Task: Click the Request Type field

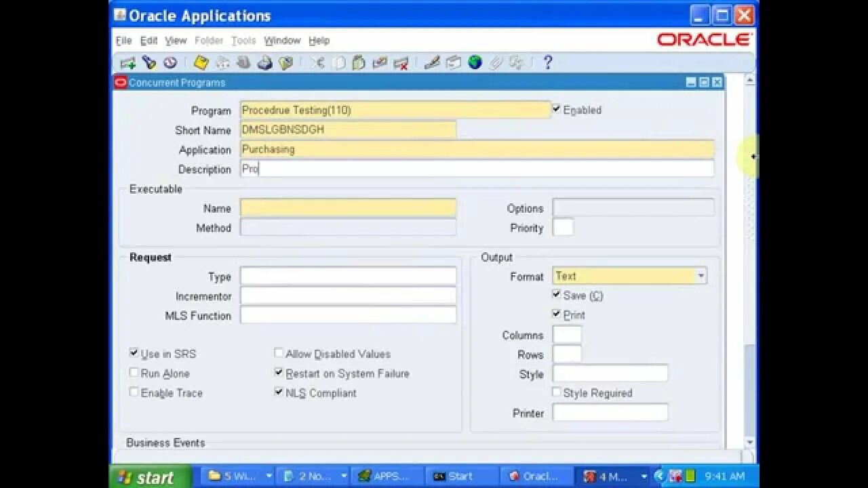Action: coord(348,277)
